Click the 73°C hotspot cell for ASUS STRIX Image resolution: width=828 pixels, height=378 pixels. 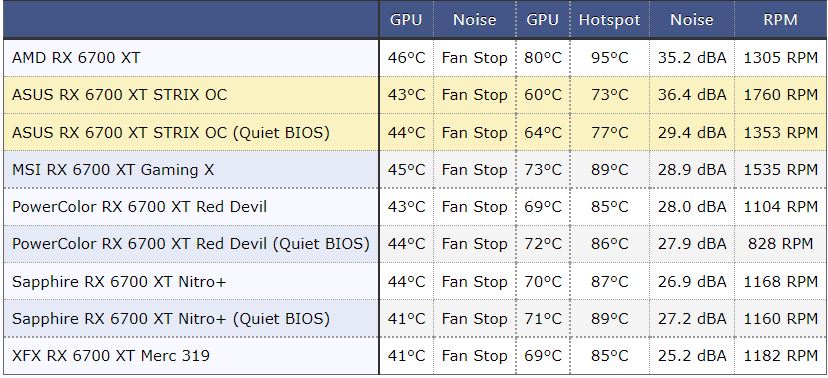609,95
